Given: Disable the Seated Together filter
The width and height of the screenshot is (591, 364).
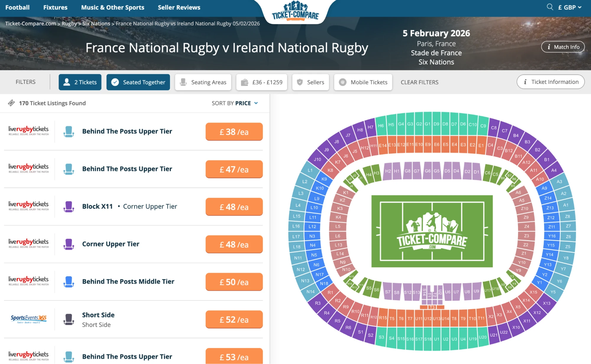Looking at the screenshot, I should [138, 82].
